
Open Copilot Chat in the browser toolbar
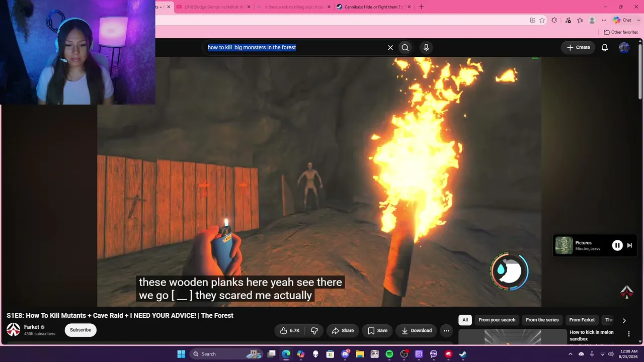pos(622,20)
